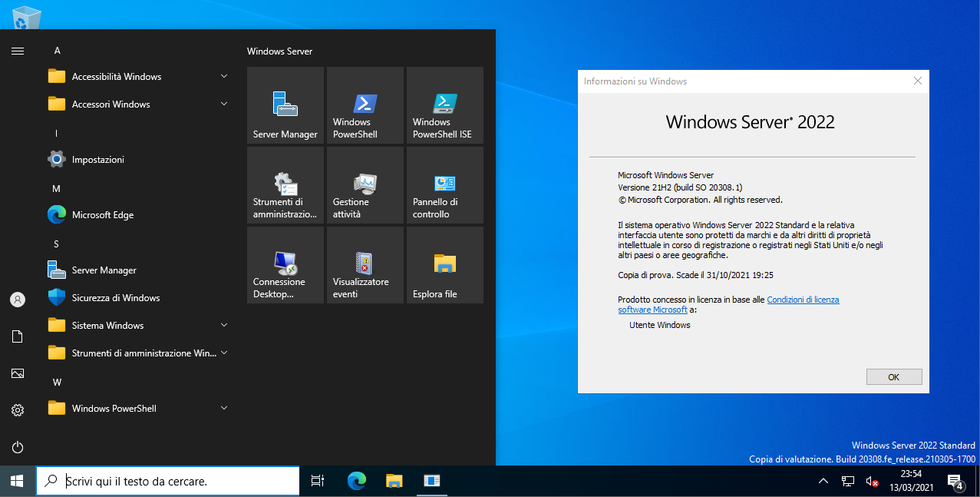Open the Pannello di controllo tile
Viewport: 980px width, 497px height.
[x=445, y=185]
